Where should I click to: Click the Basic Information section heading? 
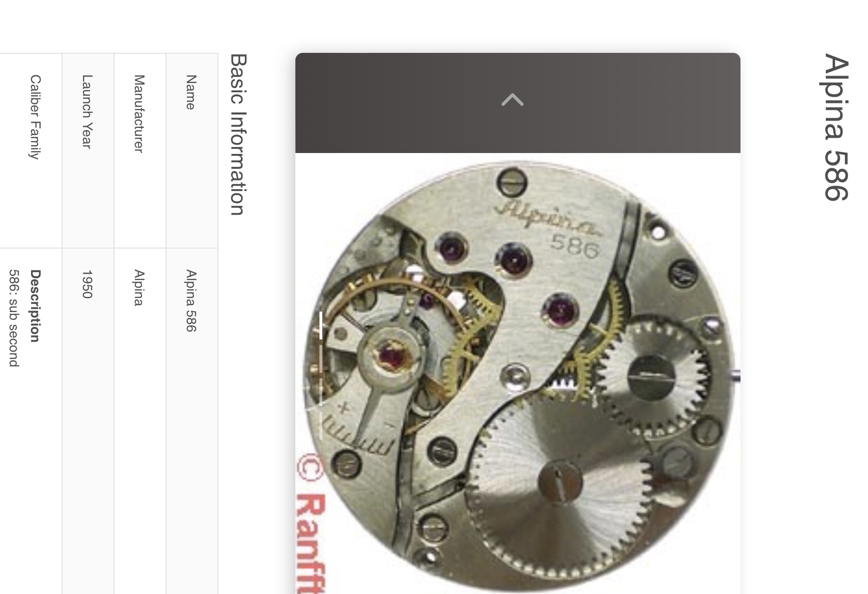[238, 134]
